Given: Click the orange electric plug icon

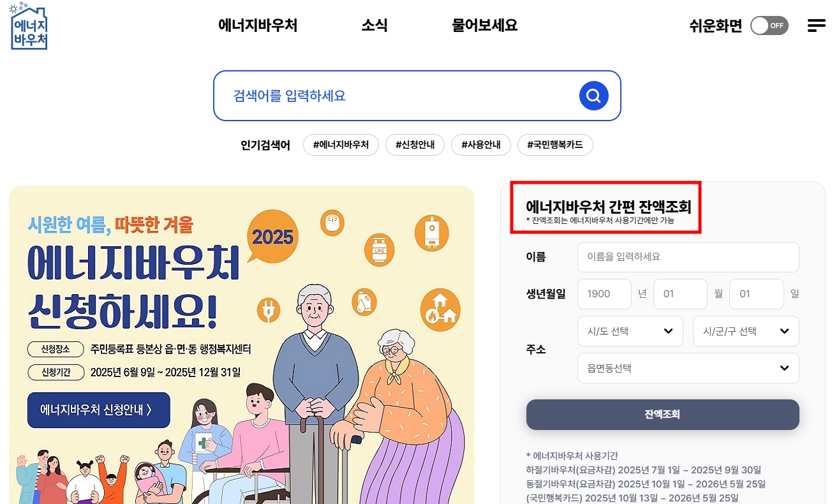Looking at the screenshot, I should pos(269,310).
